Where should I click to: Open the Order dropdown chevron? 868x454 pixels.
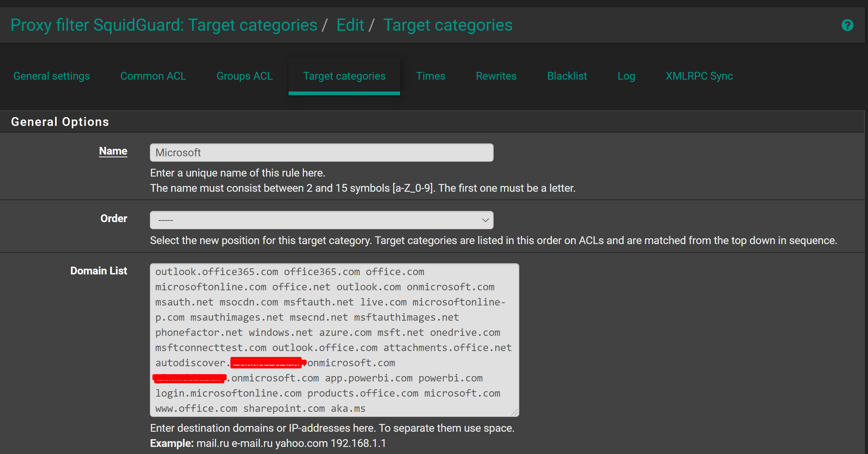pyautogui.click(x=485, y=220)
